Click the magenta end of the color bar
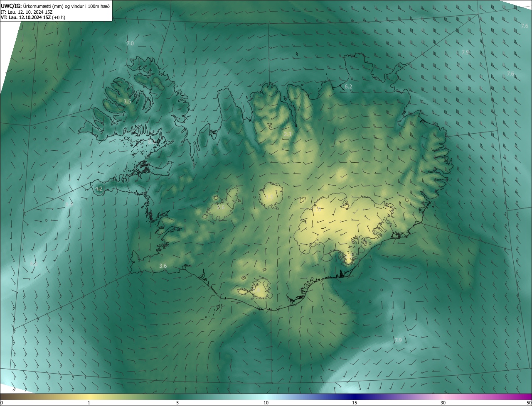This screenshot has width=532, height=406. click(524, 396)
